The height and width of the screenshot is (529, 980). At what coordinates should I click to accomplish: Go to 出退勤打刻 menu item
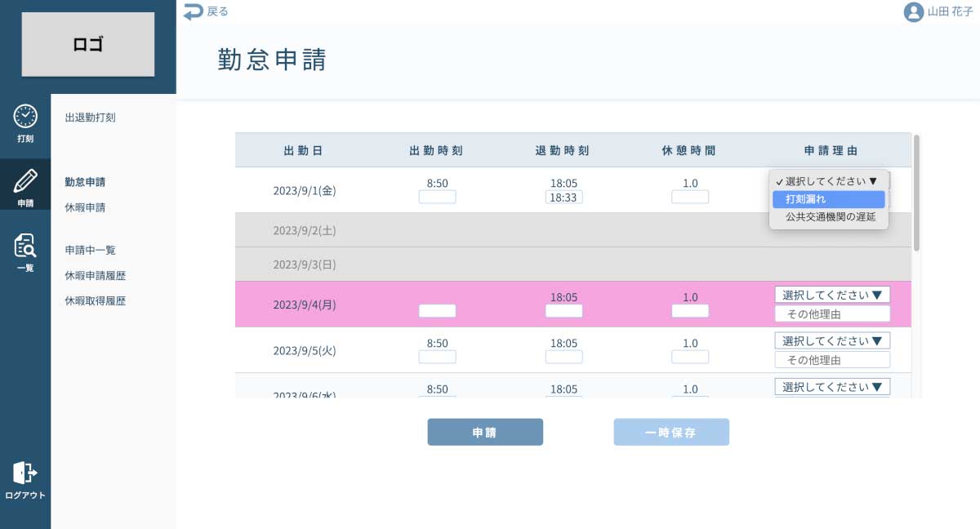coord(90,118)
